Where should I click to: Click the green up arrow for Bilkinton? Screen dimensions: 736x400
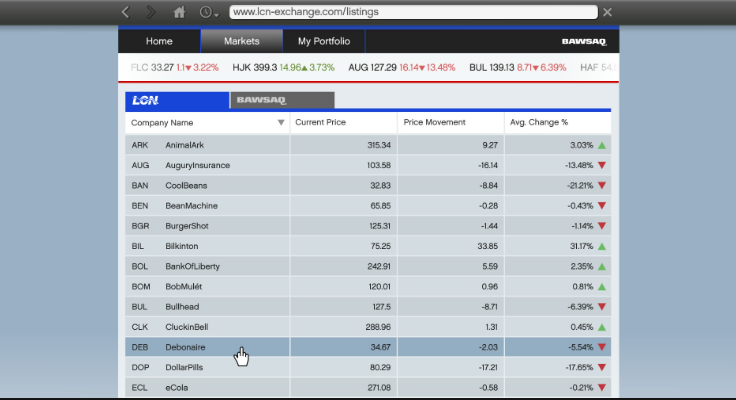pos(602,246)
